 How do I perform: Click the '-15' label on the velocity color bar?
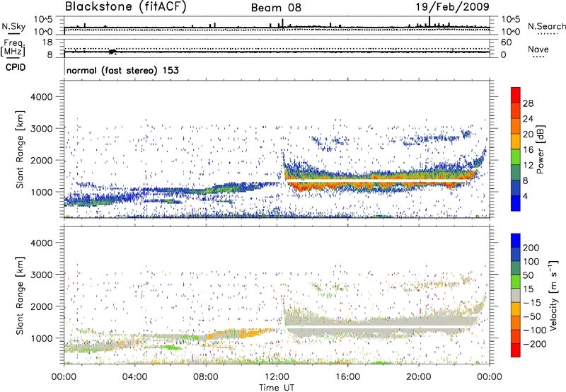[x=531, y=302]
